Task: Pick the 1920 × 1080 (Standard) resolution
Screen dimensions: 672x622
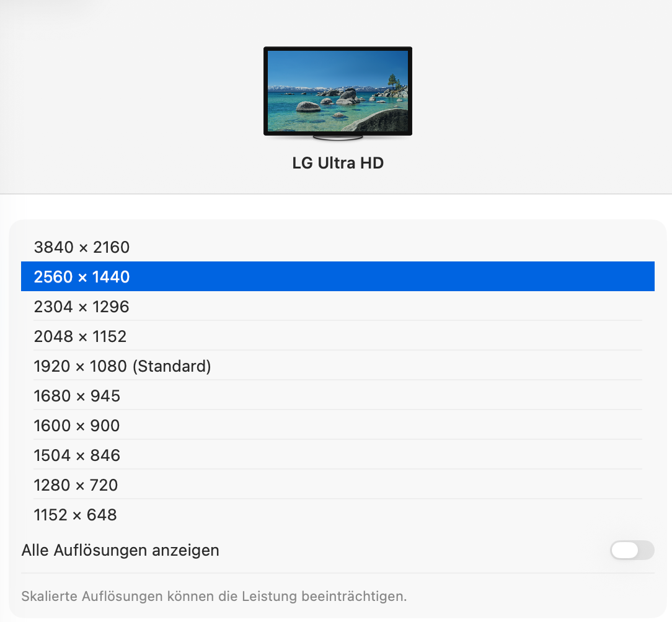Action: [x=338, y=366]
